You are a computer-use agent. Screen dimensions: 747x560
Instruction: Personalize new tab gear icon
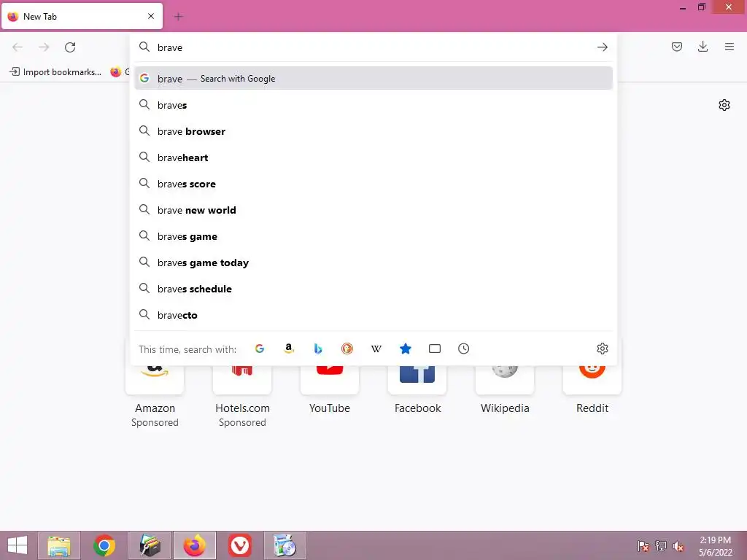click(x=724, y=105)
